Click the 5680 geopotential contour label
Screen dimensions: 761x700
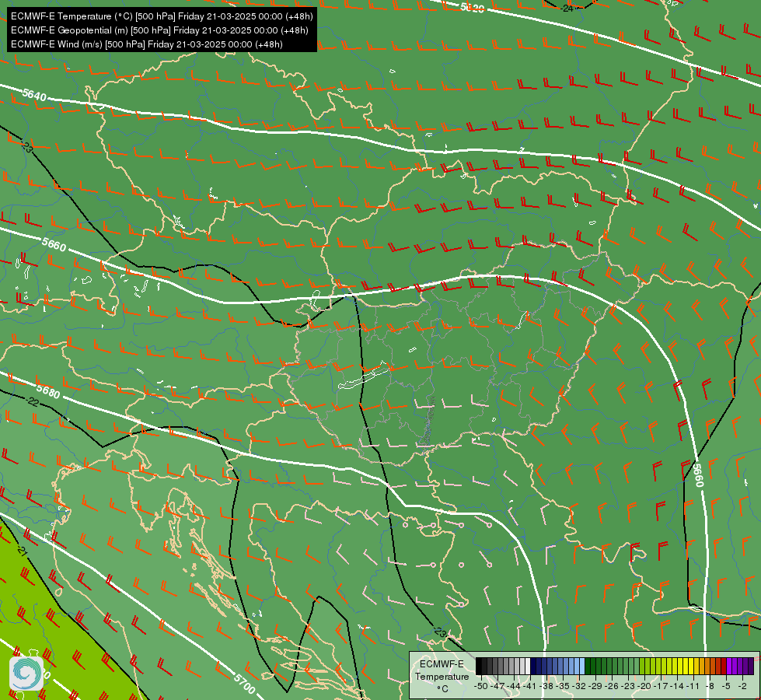click(48, 391)
